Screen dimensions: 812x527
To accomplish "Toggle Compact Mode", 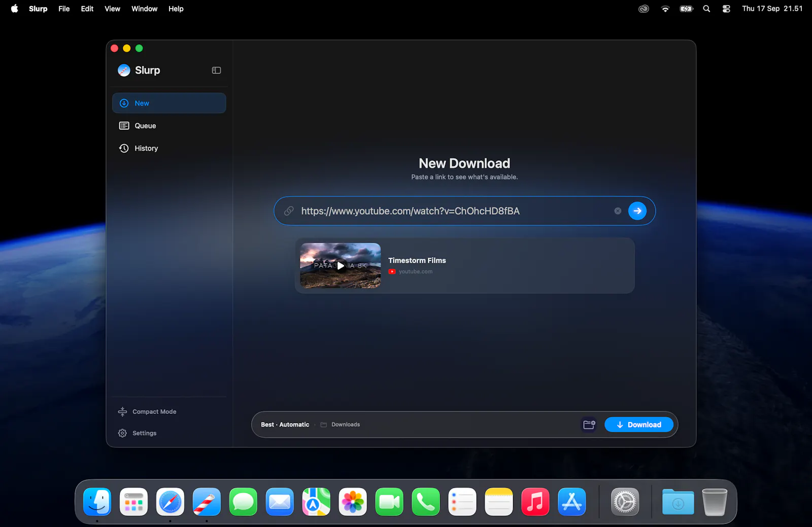I will [x=147, y=412].
